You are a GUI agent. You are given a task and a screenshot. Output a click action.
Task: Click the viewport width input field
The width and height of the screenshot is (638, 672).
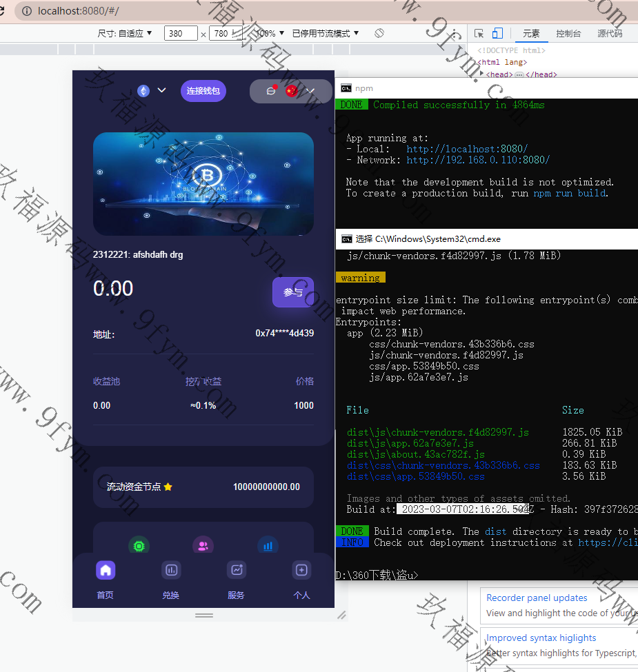click(180, 33)
